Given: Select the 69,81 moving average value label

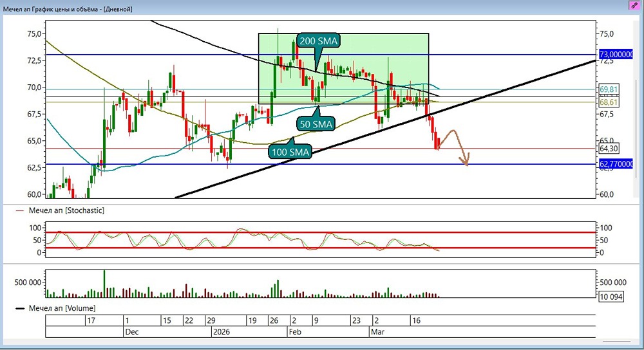Looking at the screenshot, I should point(609,89).
